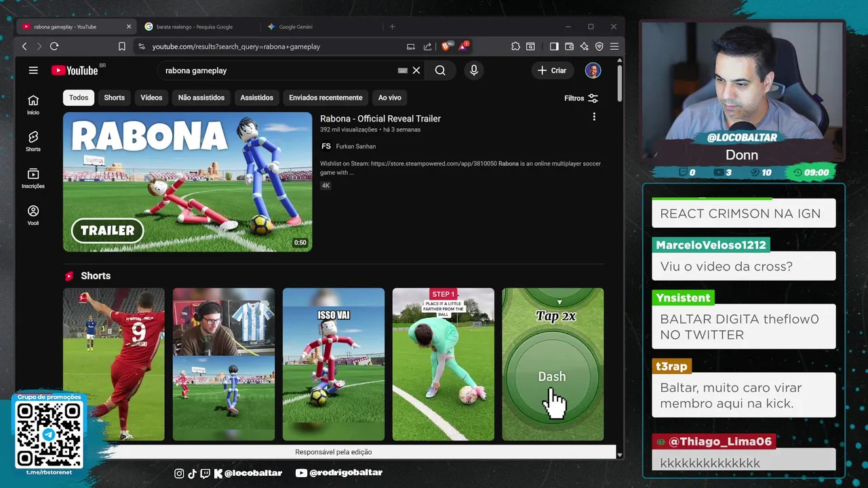Open the Leo AI sparkle icon

click(x=584, y=46)
